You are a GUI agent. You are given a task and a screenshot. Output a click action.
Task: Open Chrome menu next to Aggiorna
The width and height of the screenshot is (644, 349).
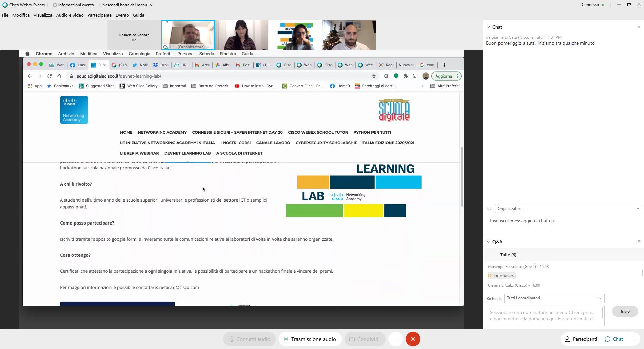point(457,76)
